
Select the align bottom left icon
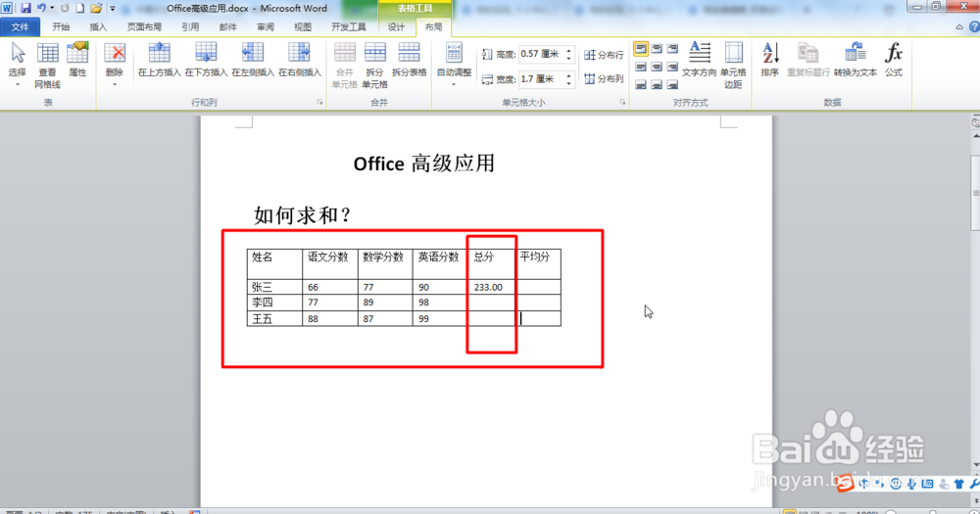pos(641,83)
